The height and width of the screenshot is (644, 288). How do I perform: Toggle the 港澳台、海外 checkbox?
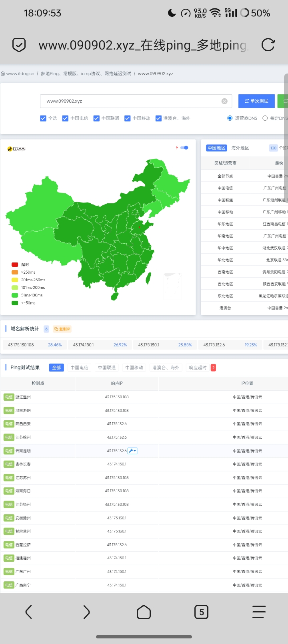(x=158, y=118)
